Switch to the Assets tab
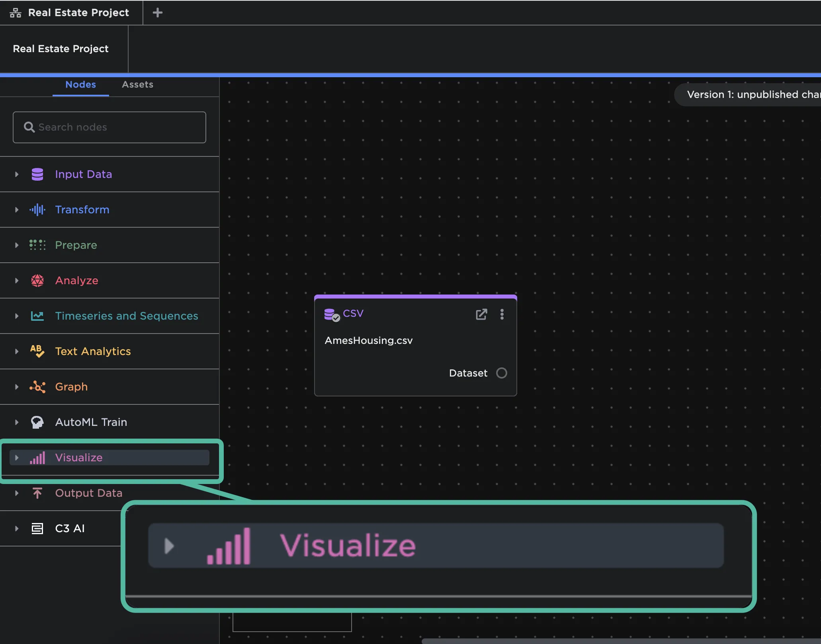The height and width of the screenshot is (644, 821). pos(137,84)
